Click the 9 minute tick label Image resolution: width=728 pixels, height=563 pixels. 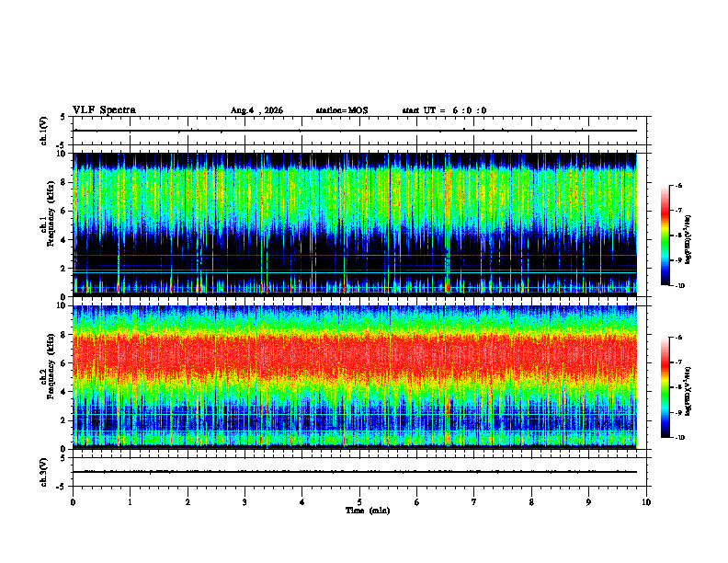588,502
